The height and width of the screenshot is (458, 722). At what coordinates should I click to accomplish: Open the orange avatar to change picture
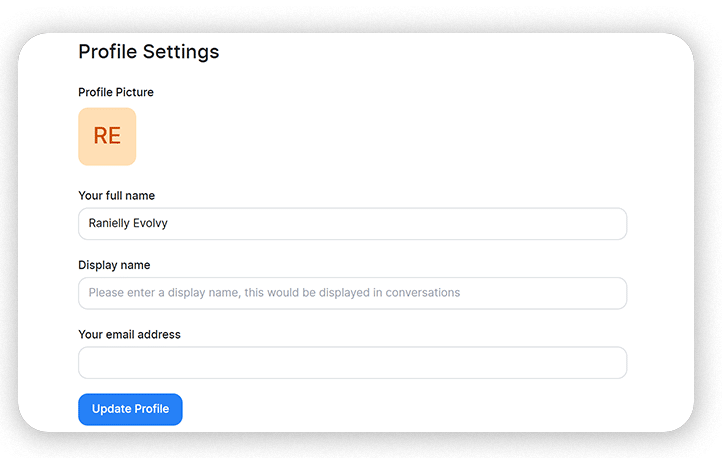click(x=107, y=137)
